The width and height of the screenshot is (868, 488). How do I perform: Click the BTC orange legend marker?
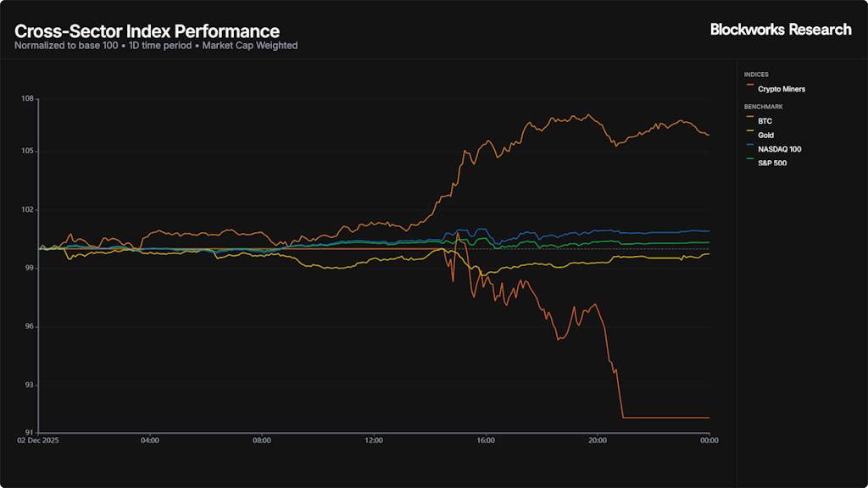749,121
